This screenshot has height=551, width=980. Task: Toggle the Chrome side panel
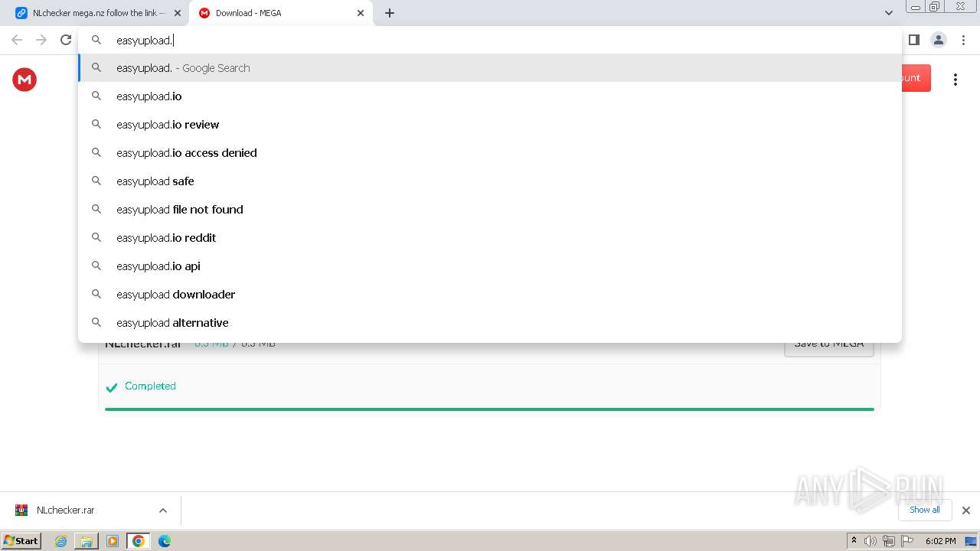coord(913,40)
